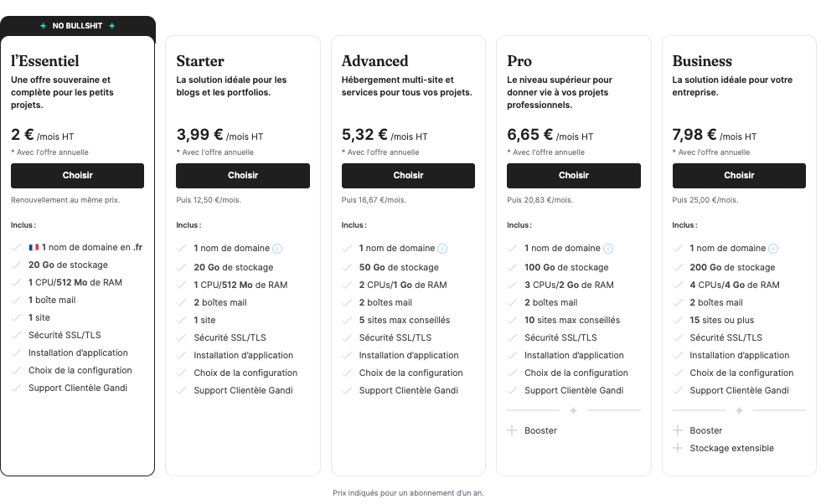Click the Starter plan title

(x=200, y=61)
